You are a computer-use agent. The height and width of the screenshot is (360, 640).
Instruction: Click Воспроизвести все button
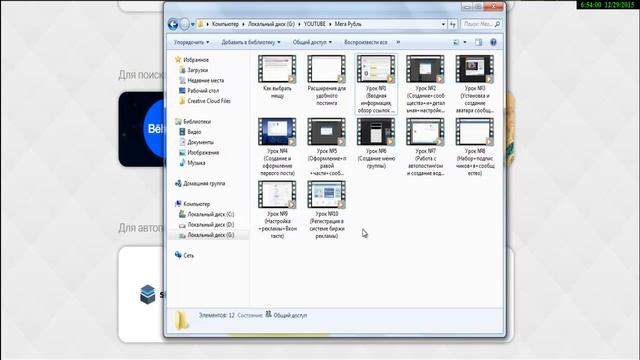[x=365, y=42]
